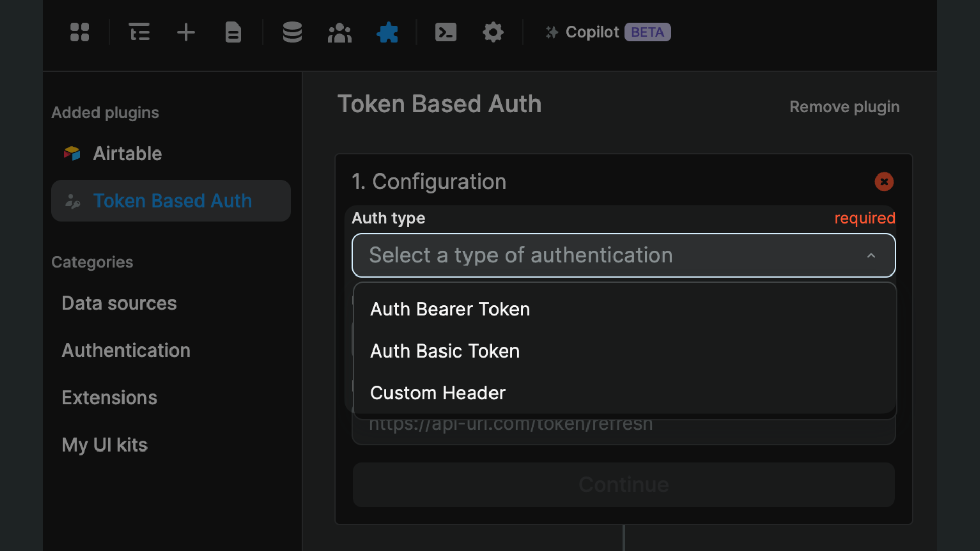Open the outline/tree view icon

pos(139,32)
